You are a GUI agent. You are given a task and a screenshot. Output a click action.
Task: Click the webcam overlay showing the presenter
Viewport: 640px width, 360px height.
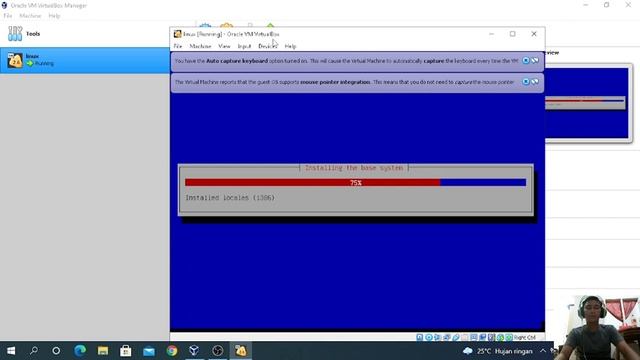[597, 327]
